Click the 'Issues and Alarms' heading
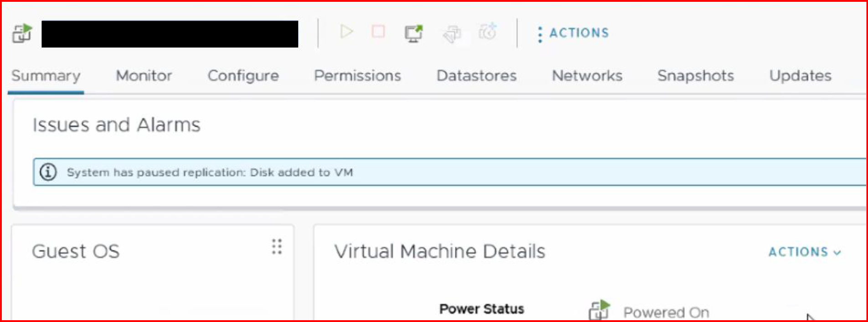 point(116,125)
